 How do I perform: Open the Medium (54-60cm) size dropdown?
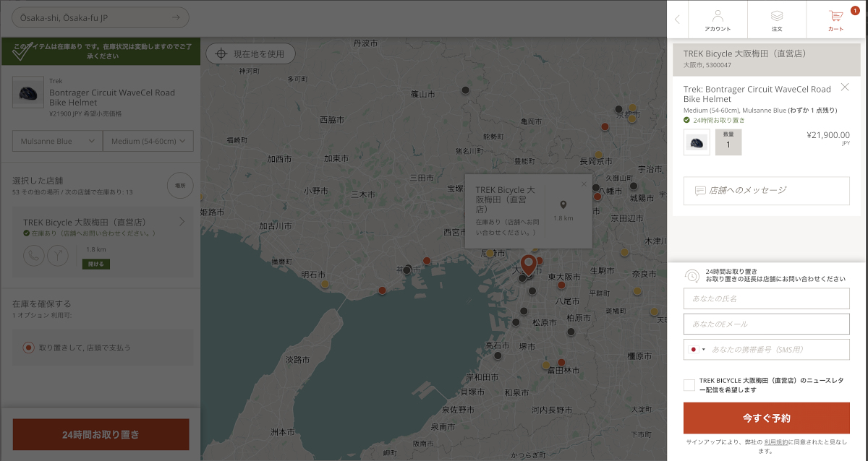point(148,141)
